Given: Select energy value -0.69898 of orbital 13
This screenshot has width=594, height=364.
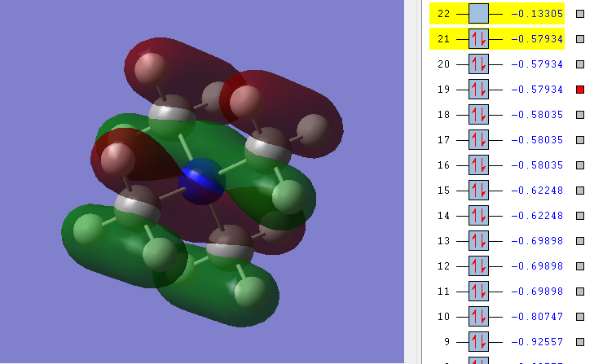Looking at the screenshot, I should coord(537,241).
